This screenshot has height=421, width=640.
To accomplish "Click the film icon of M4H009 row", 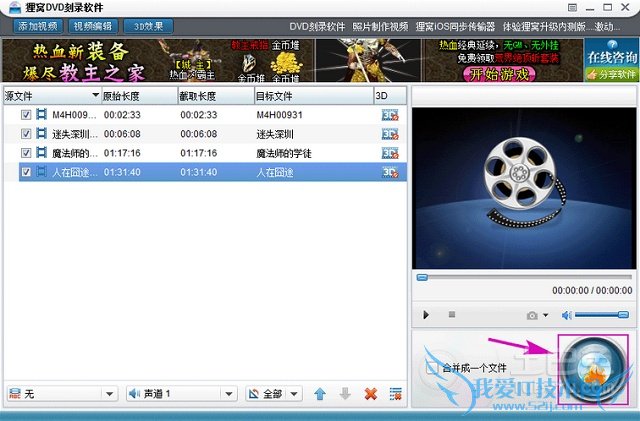I will click(41, 114).
